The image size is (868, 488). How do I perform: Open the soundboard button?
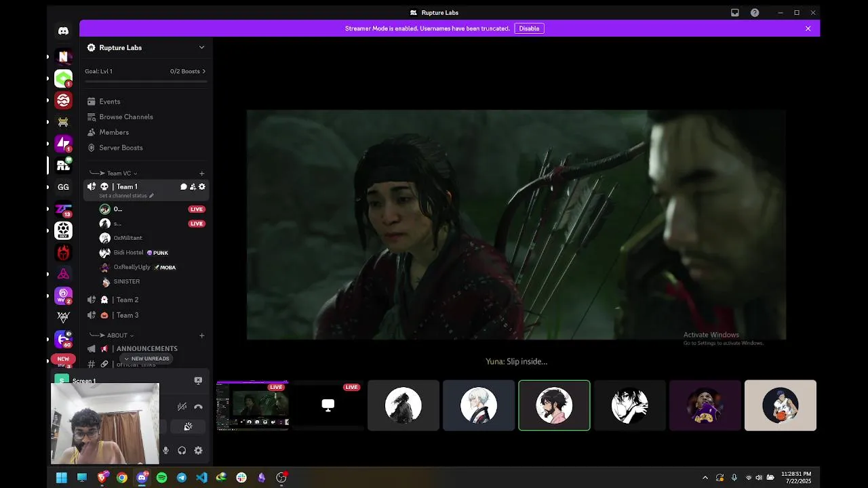point(188,426)
